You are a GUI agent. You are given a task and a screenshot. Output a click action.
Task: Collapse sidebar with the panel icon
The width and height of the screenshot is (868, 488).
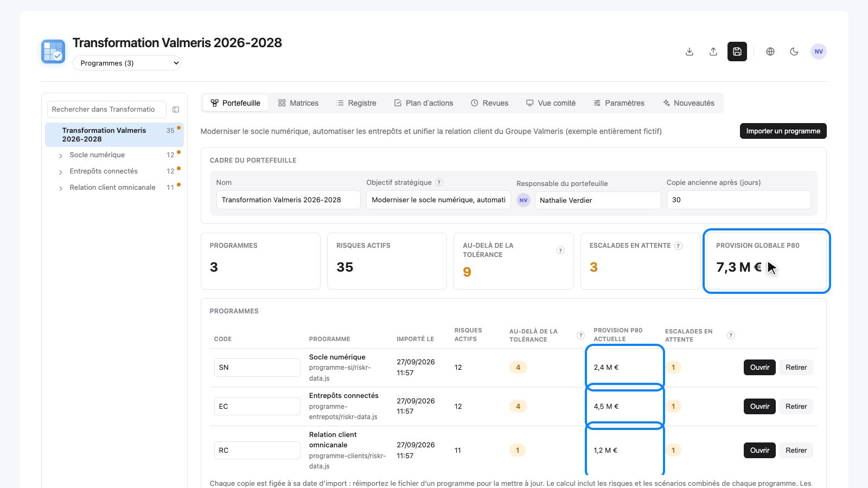(x=176, y=110)
